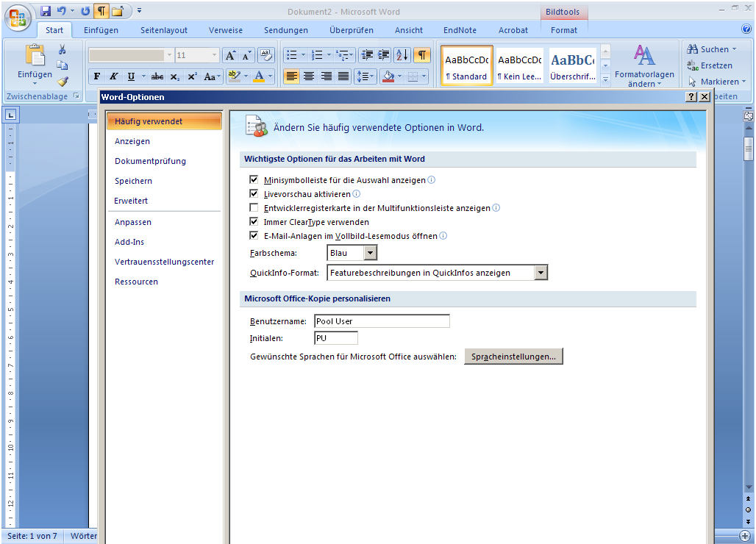This screenshot has height=544, width=756.
Task: Apply superscript formatting
Action: click(192, 76)
